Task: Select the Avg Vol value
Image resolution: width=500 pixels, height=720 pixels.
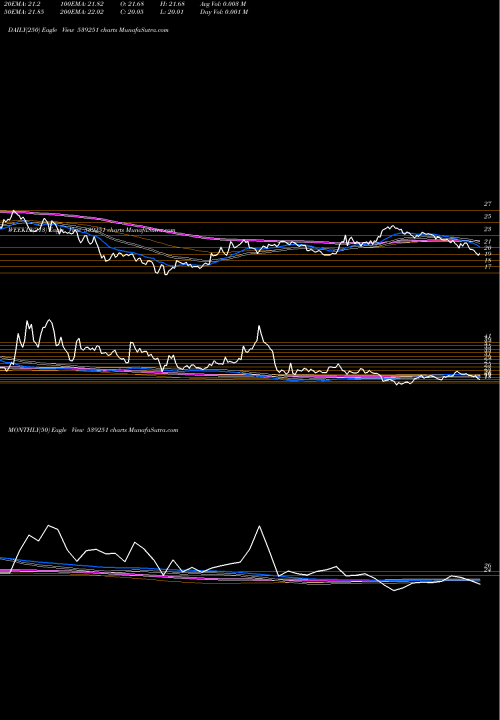Action: [223, 4]
